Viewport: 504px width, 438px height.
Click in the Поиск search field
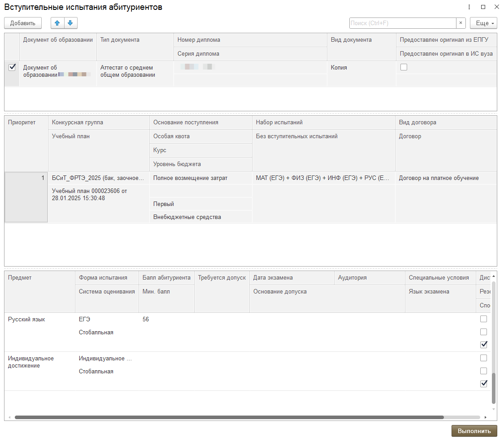pyautogui.click(x=402, y=23)
